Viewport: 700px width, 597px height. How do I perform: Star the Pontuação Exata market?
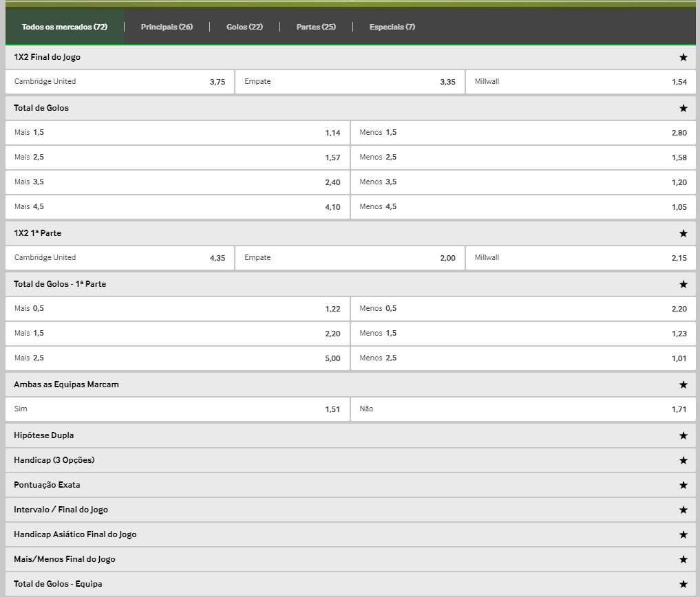(x=683, y=485)
